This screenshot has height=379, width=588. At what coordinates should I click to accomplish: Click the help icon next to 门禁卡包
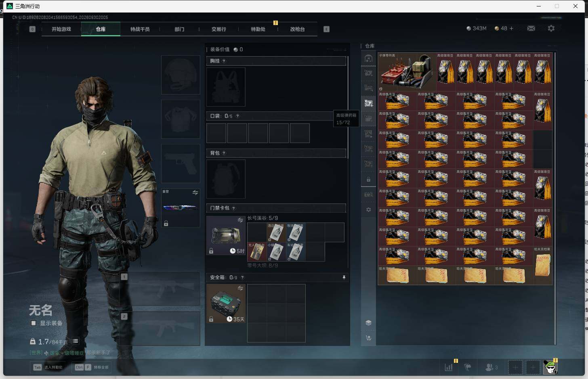coord(233,208)
